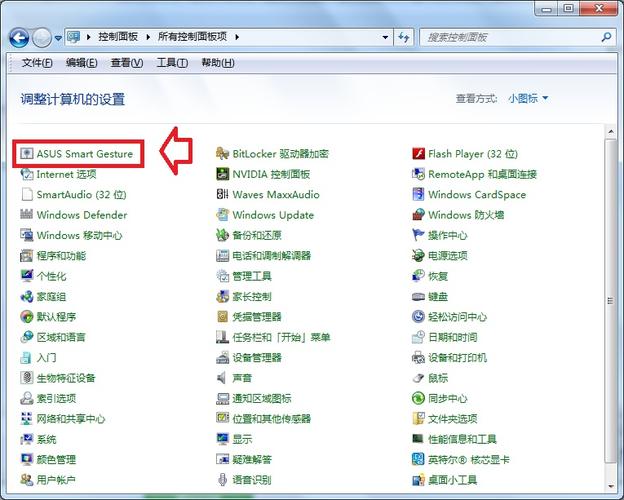624x500 pixels.
Task: Click the scrollbar down arrow
Action: point(610,486)
